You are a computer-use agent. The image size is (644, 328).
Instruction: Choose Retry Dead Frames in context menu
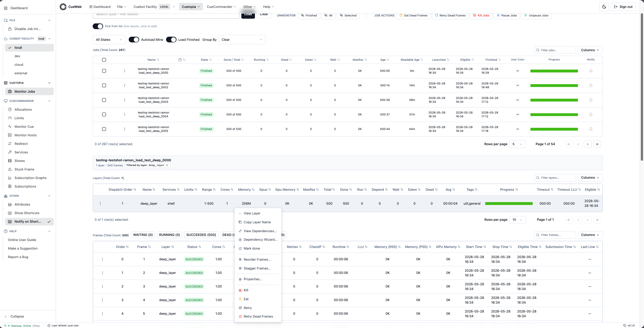pos(258,317)
